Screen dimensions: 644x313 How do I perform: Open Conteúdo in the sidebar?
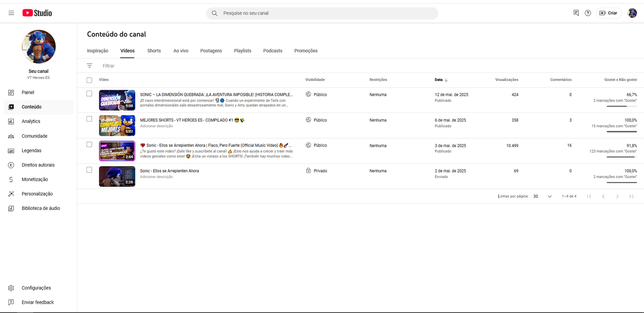tap(39, 107)
